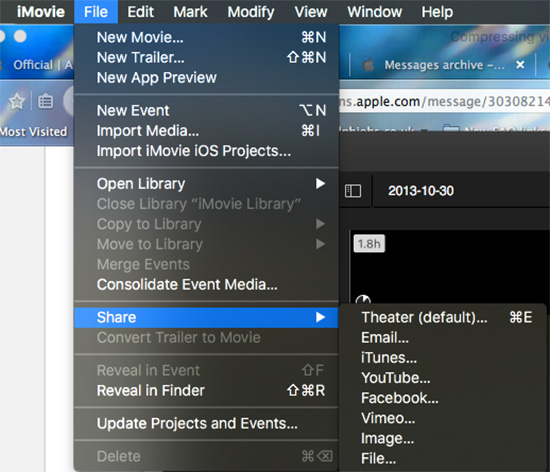The height and width of the screenshot is (472, 550).
Task: Choose Import Media… menu item
Action: tap(206, 131)
